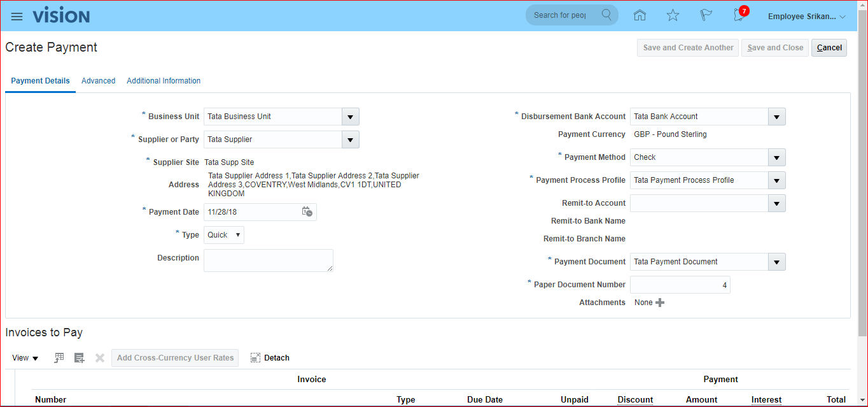Open the Employee Srikan user menu
The image size is (868, 407).
[x=806, y=17]
